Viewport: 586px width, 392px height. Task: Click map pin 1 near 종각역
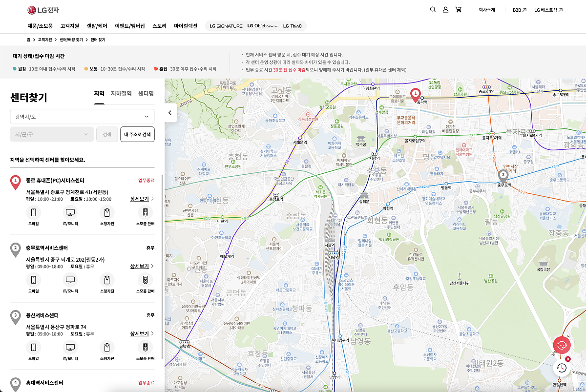[x=416, y=95]
